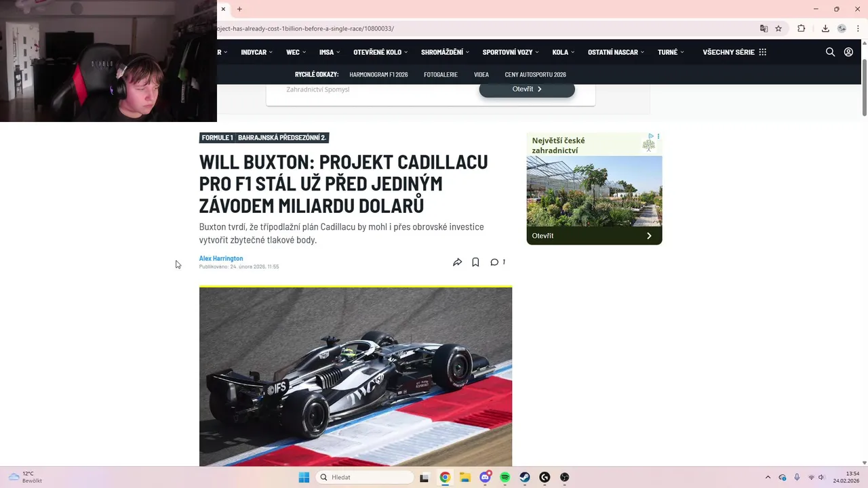Expand the IMSA menu
868x488 pixels.
330,52
